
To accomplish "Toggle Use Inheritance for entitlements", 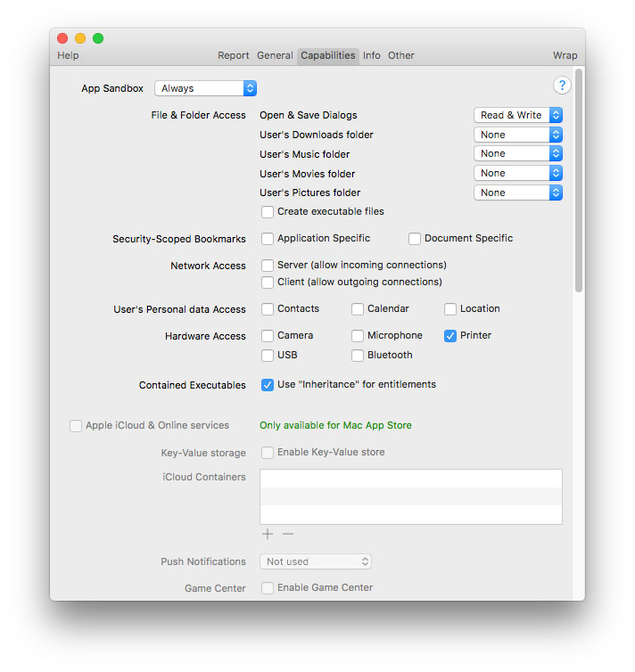I will coord(268,385).
